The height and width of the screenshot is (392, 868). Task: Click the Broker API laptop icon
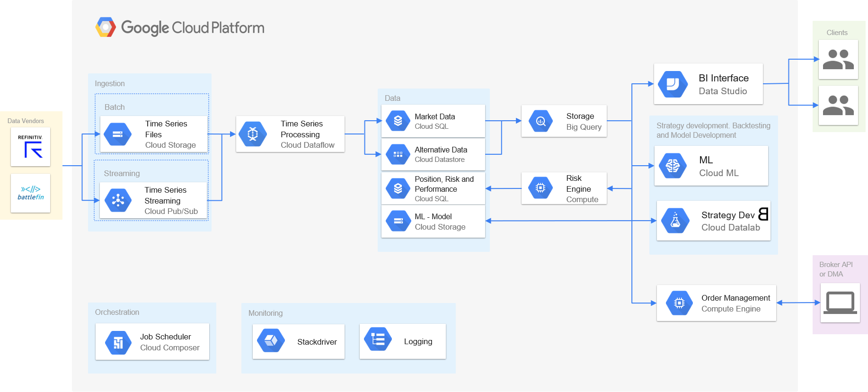tap(840, 303)
